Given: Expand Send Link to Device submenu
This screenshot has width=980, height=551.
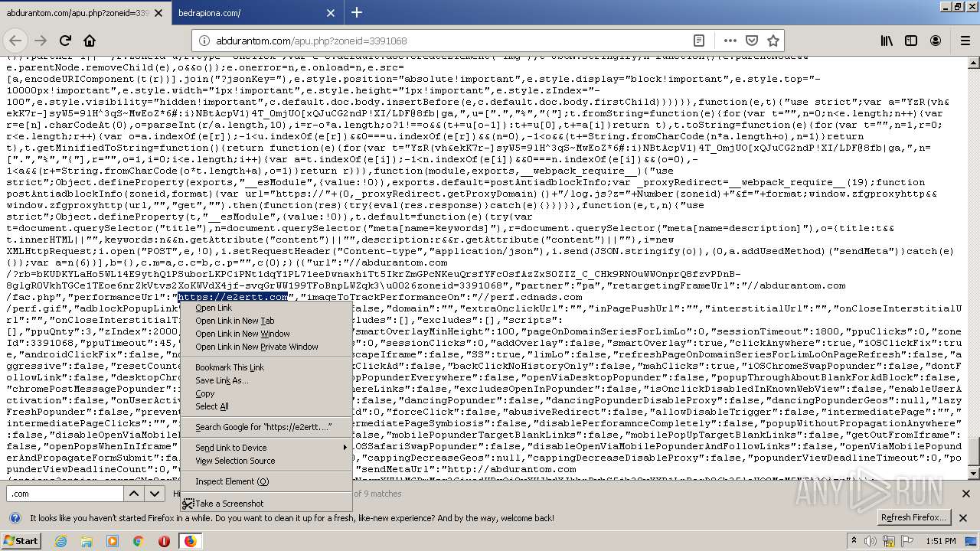Looking at the screenshot, I should [266, 448].
